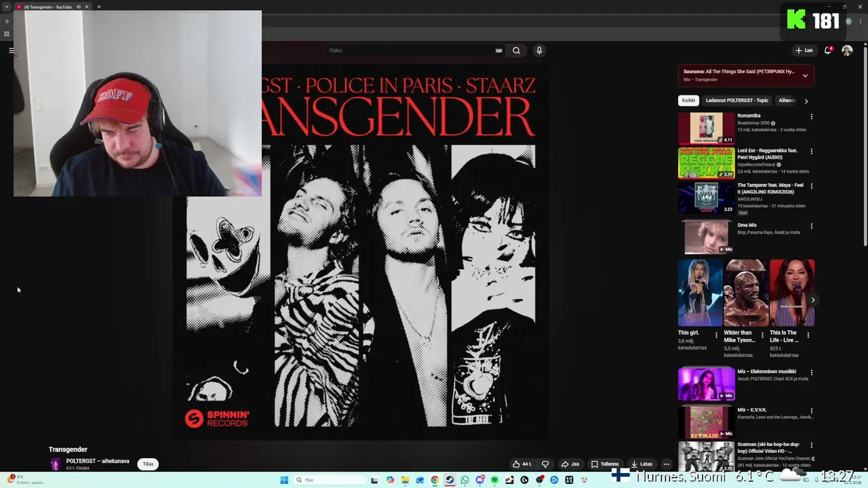Image resolution: width=868 pixels, height=488 pixels.
Task: Select Ladannut POLTERGST - Topic chip
Action: pyautogui.click(x=737, y=100)
